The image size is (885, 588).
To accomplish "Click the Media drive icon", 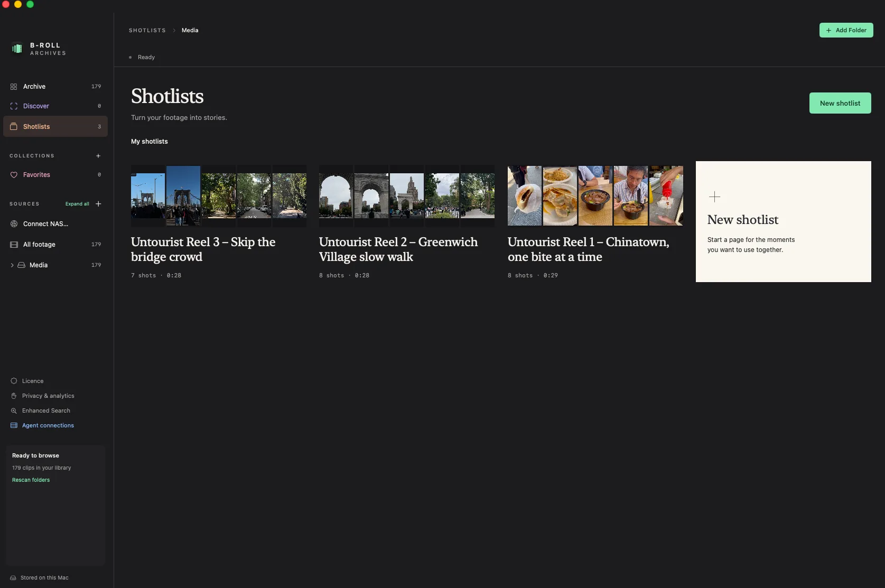I will pos(22,265).
